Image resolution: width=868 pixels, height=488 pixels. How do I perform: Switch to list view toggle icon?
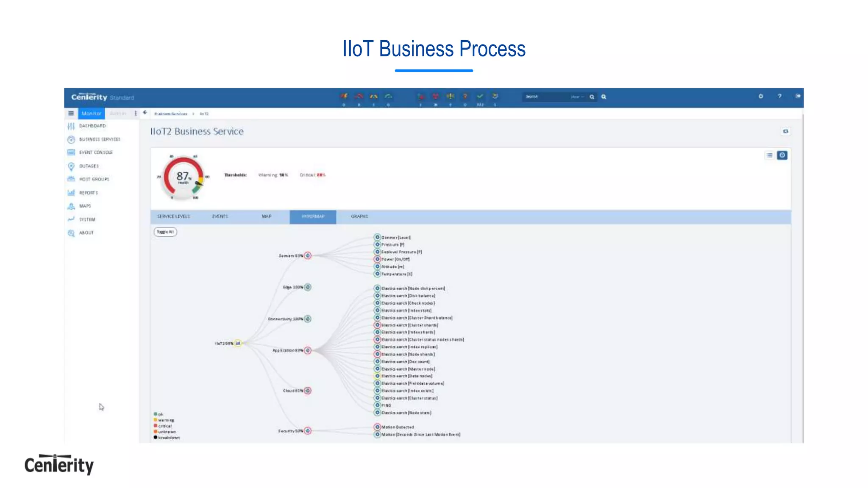[769, 155]
